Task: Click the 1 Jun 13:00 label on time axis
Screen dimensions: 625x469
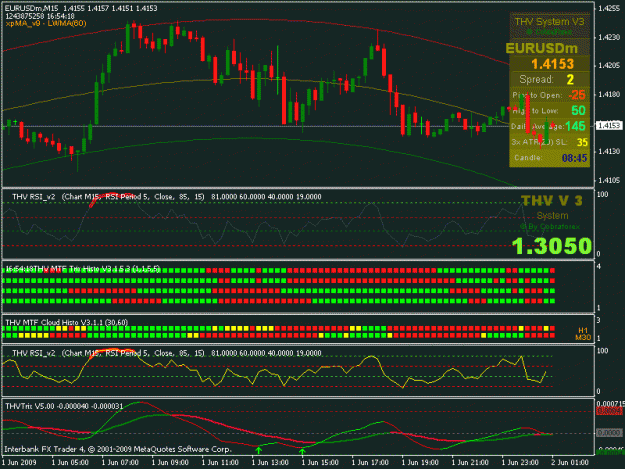Action: click(270, 463)
